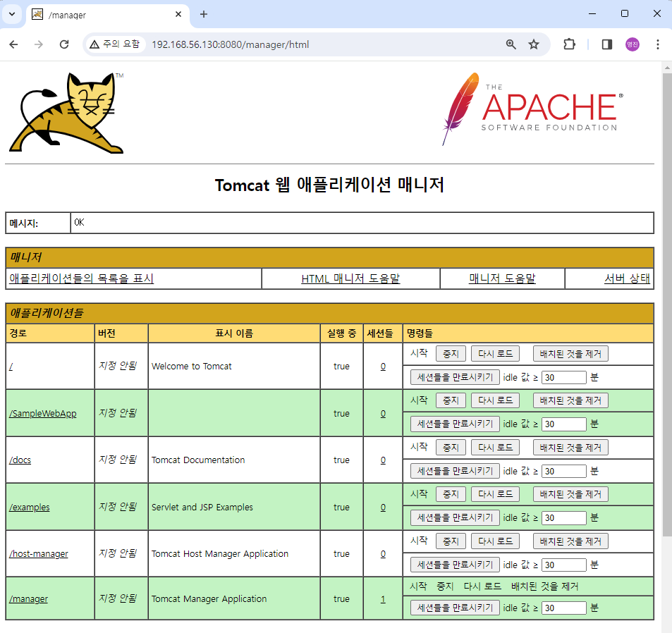Open the /examples path link
The height and width of the screenshot is (633, 672).
(29, 507)
